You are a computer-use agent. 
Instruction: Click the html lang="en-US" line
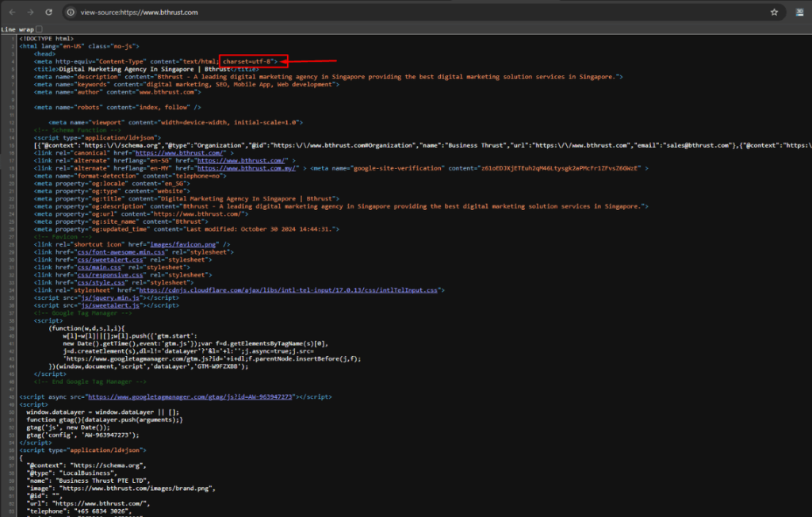pos(79,47)
